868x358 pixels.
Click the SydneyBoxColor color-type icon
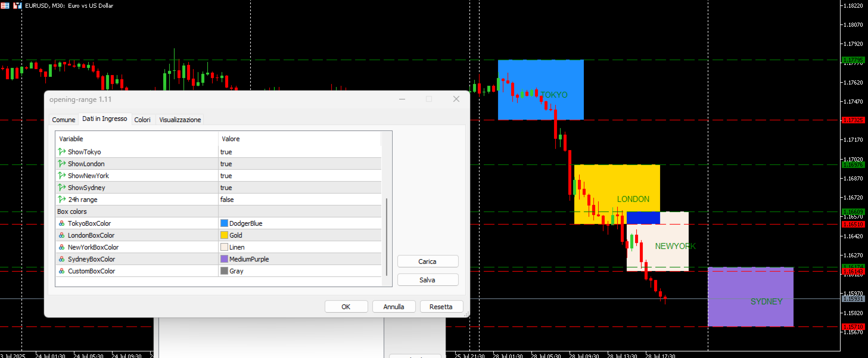point(61,259)
